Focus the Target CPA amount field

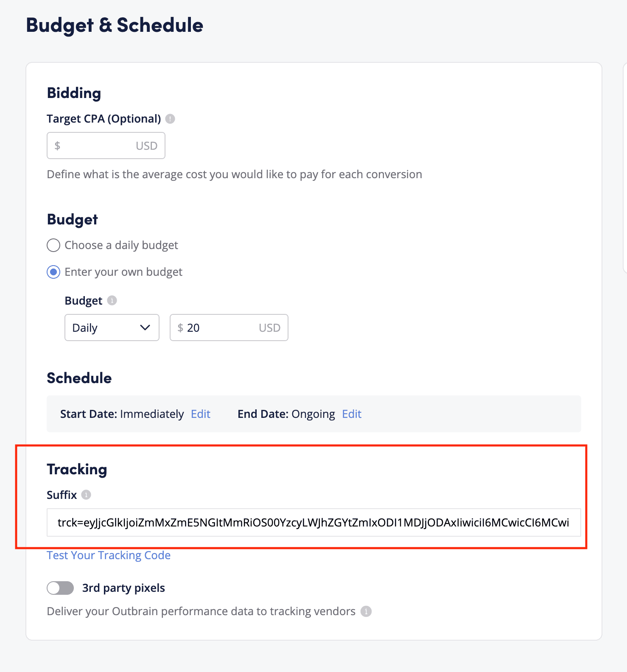tap(106, 146)
